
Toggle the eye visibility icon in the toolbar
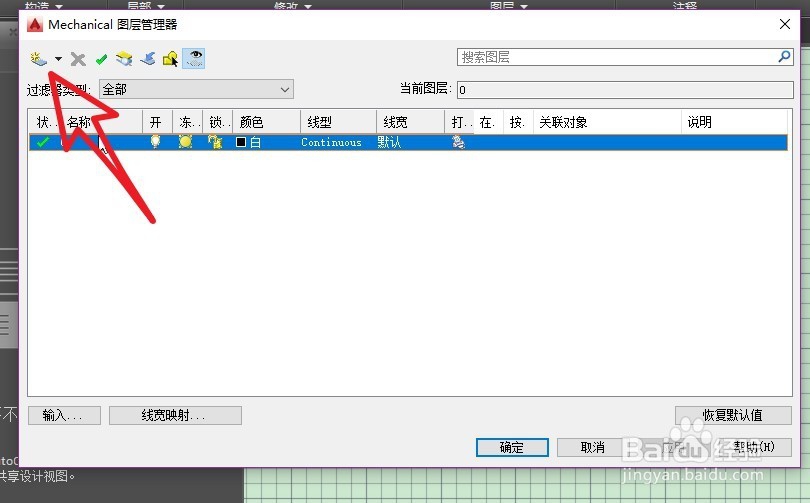point(194,58)
